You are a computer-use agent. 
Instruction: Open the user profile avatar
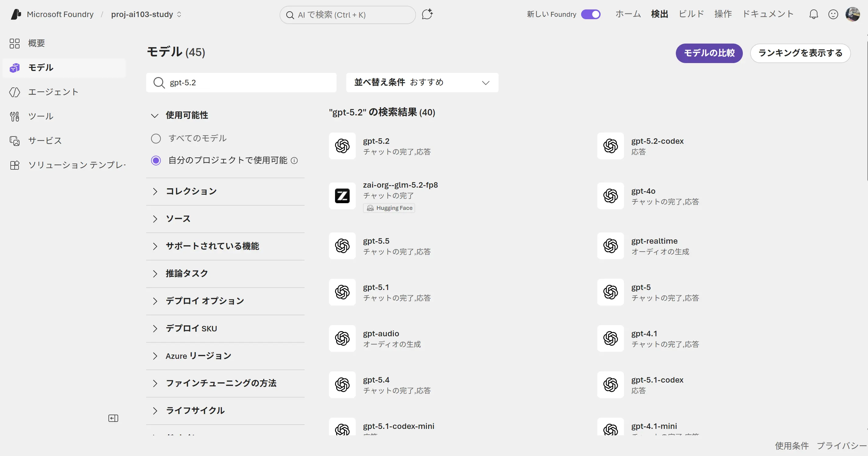point(852,14)
